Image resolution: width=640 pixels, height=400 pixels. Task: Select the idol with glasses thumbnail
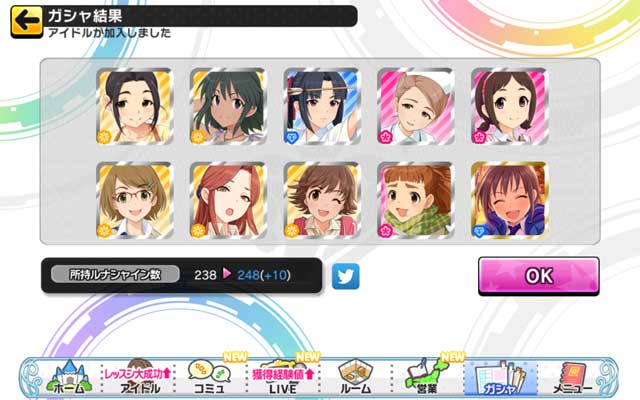(x=135, y=200)
